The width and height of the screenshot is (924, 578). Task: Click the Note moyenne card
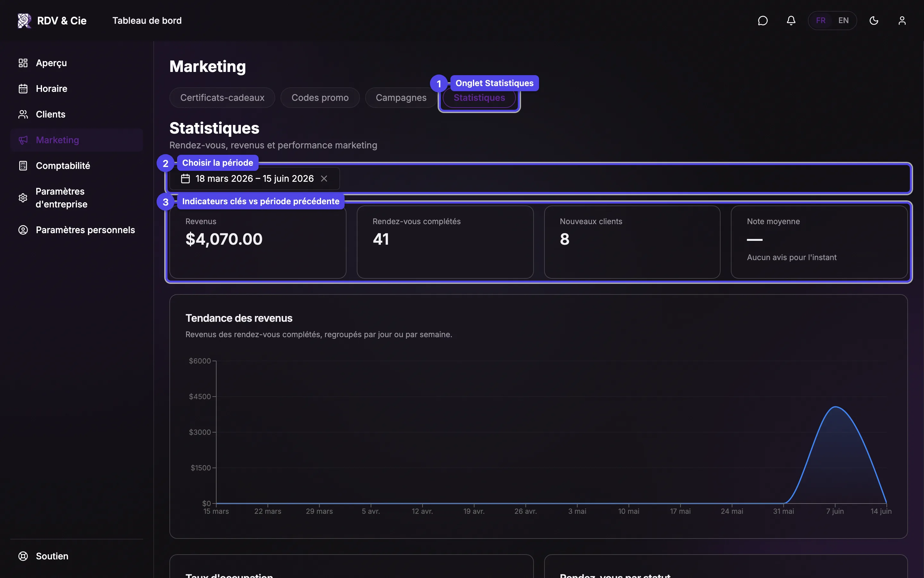(819, 242)
